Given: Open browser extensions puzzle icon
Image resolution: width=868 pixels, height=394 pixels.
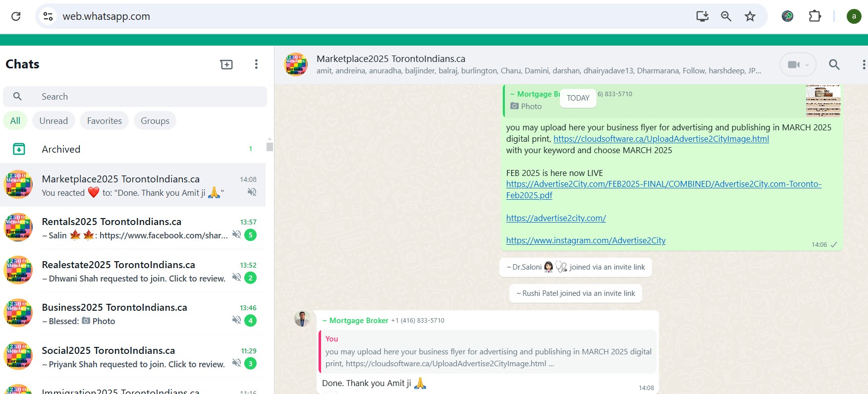Looking at the screenshot, I should click(814, 16).
